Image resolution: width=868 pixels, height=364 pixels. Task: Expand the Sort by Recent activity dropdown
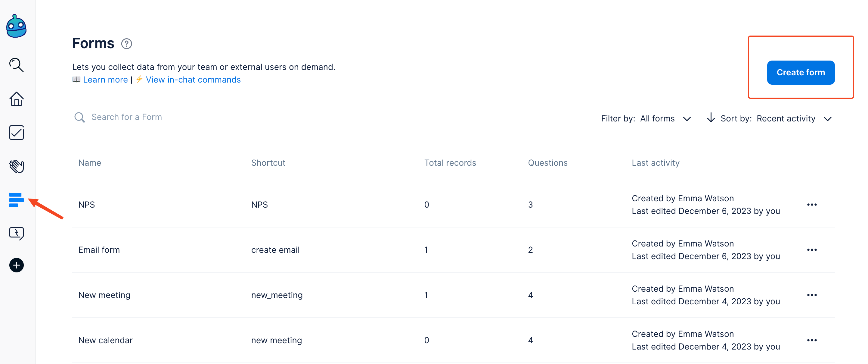794,119
